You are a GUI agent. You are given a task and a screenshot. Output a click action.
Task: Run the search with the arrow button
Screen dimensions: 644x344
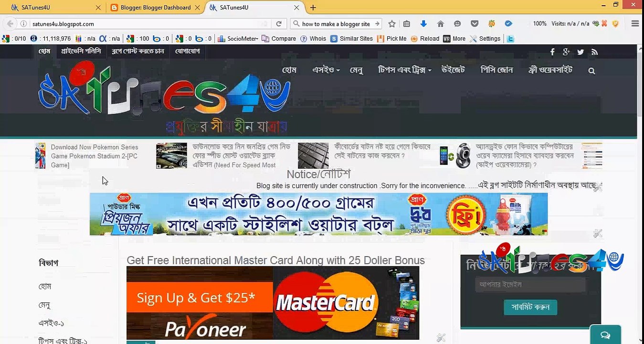(x=377, y=24)
